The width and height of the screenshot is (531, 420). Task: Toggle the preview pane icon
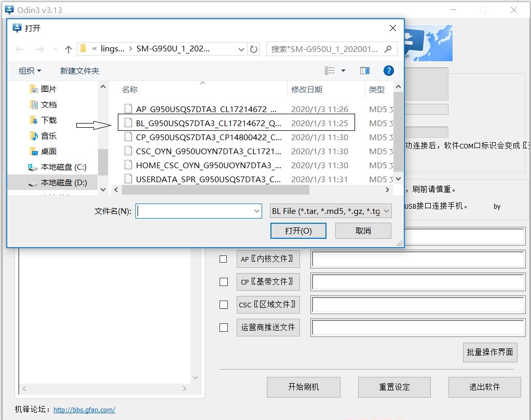point(365,71)
